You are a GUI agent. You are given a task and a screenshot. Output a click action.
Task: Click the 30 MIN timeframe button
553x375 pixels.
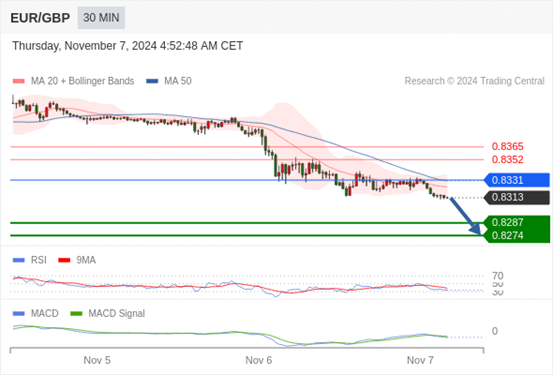[x=101, y=18]
